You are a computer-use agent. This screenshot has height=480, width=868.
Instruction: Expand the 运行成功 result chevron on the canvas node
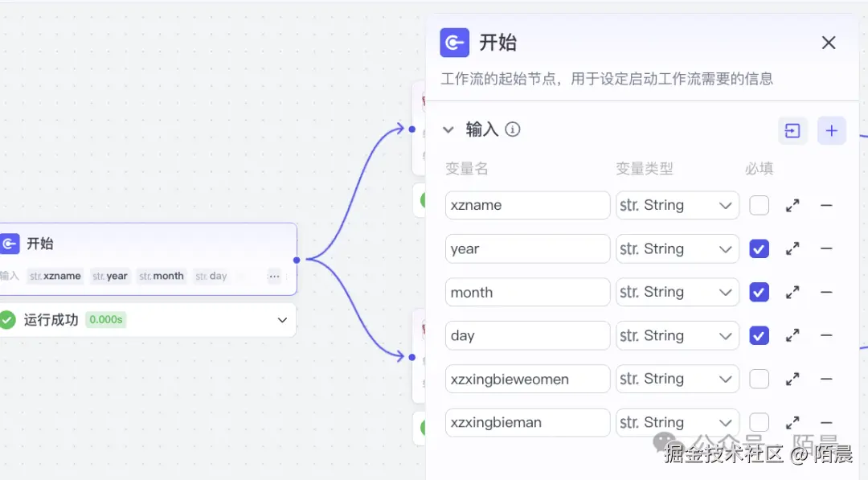click(x=282, y=319)
